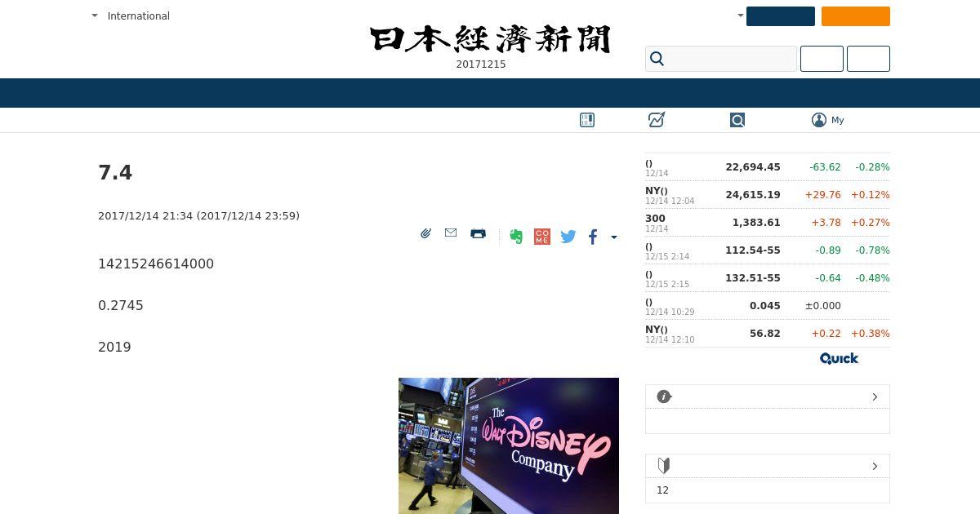Expand the beginner guide panel chevron
This screenshot has width=980, height=514.
click(x=875, y=466)
